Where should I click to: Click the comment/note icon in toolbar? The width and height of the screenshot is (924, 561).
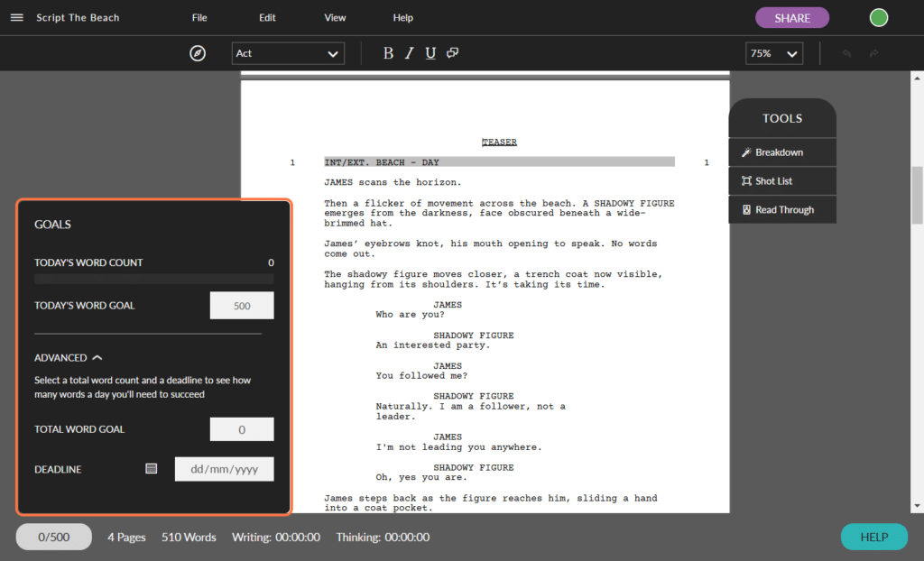point(453,53)
